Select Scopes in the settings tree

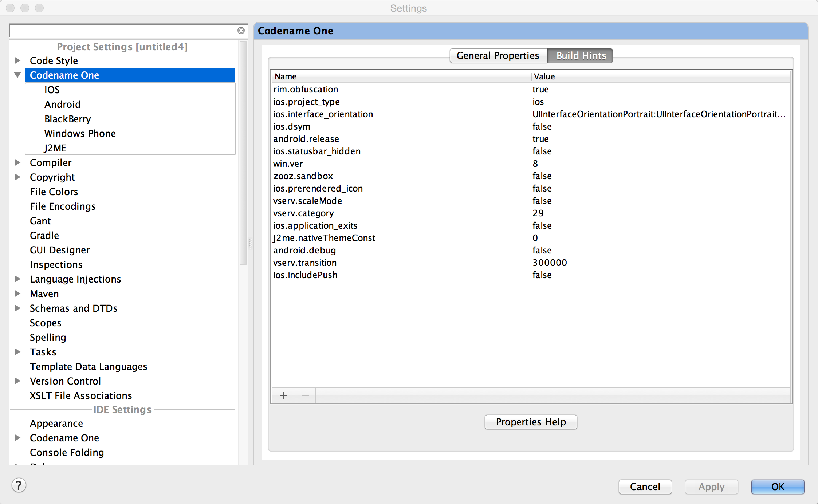tap(46, 323)
